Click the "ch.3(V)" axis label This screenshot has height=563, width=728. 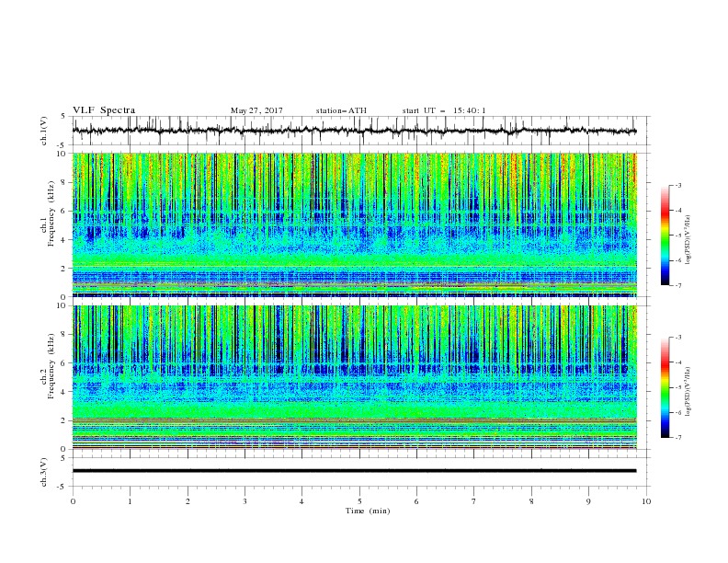pyautogui.click(x=44, y=473)
